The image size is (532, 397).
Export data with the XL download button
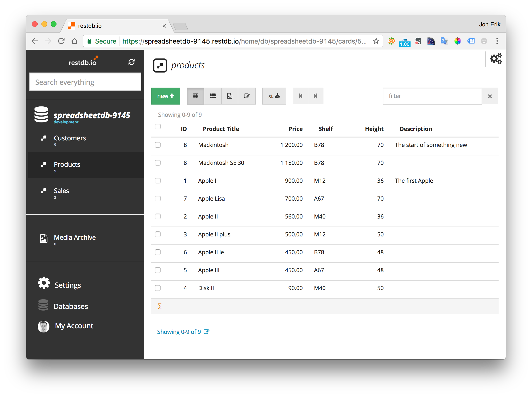pos(274,96)
